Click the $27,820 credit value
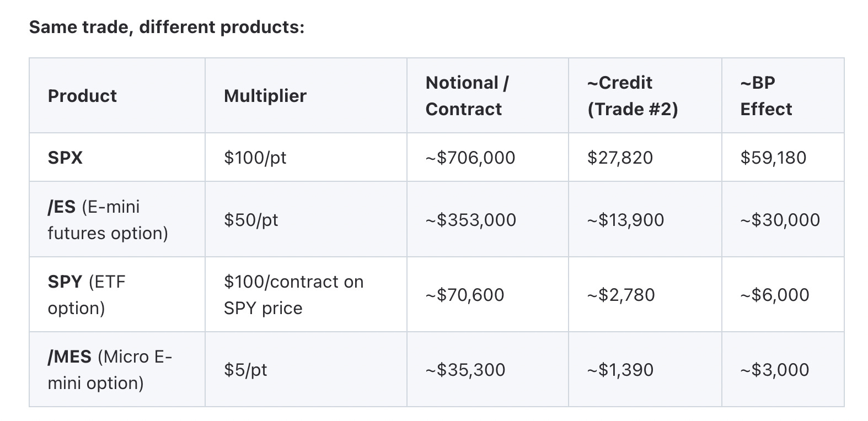This screenshot has width=868, height=421. (x=619, y=158)
